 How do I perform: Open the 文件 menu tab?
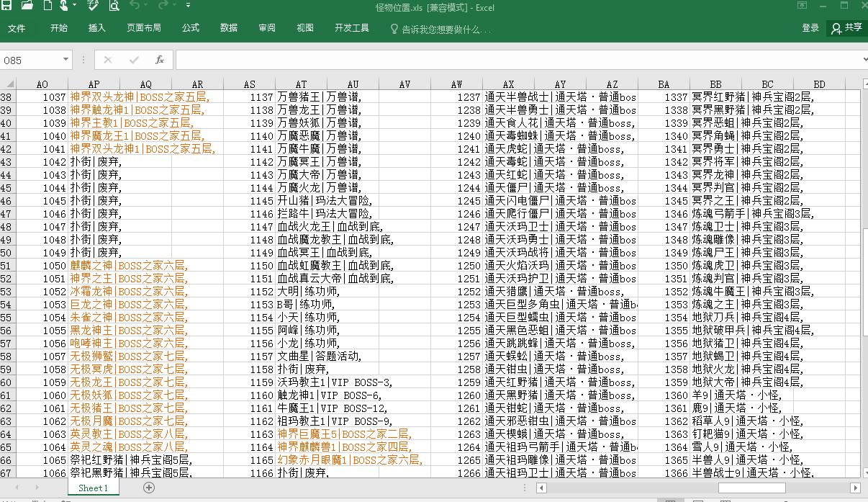click(x=17, y=28)
